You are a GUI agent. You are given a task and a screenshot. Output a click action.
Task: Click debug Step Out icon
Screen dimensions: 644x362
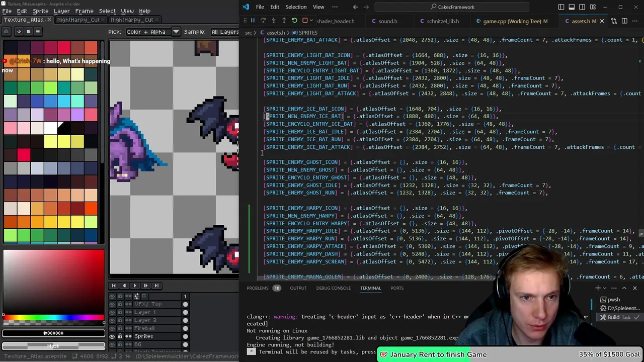tap(284, 21)
